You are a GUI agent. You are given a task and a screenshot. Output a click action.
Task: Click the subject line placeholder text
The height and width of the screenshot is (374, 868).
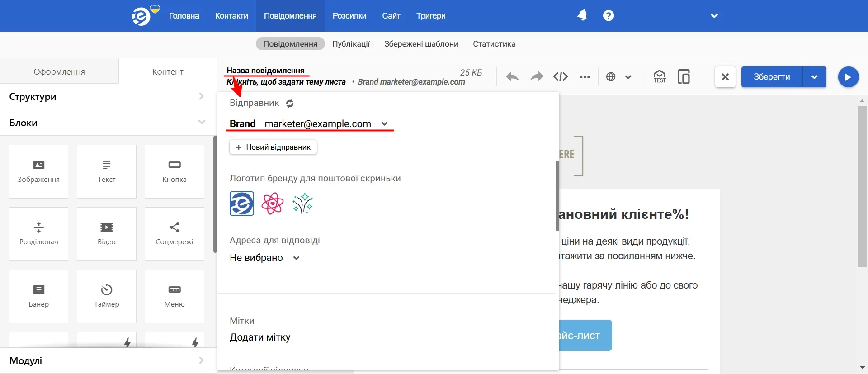[x=286, y=82]
